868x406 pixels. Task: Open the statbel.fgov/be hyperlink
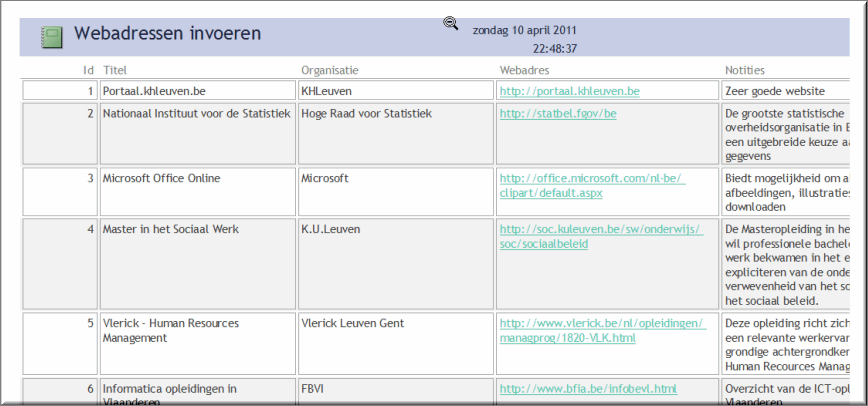(x=558, y=114)
